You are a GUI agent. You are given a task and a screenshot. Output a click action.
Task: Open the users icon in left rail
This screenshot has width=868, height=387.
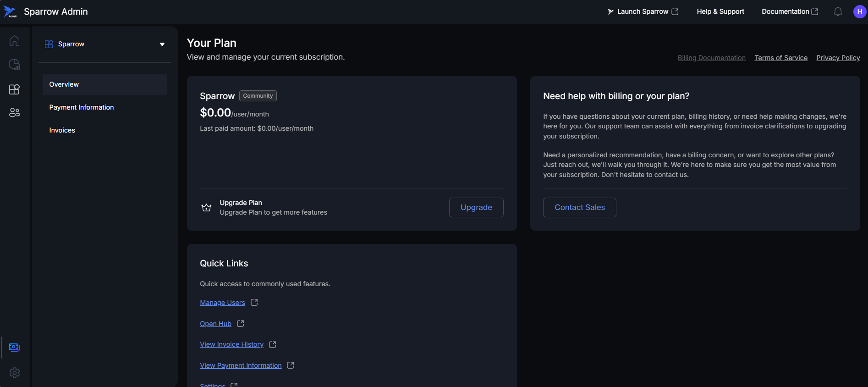point(14,112)
